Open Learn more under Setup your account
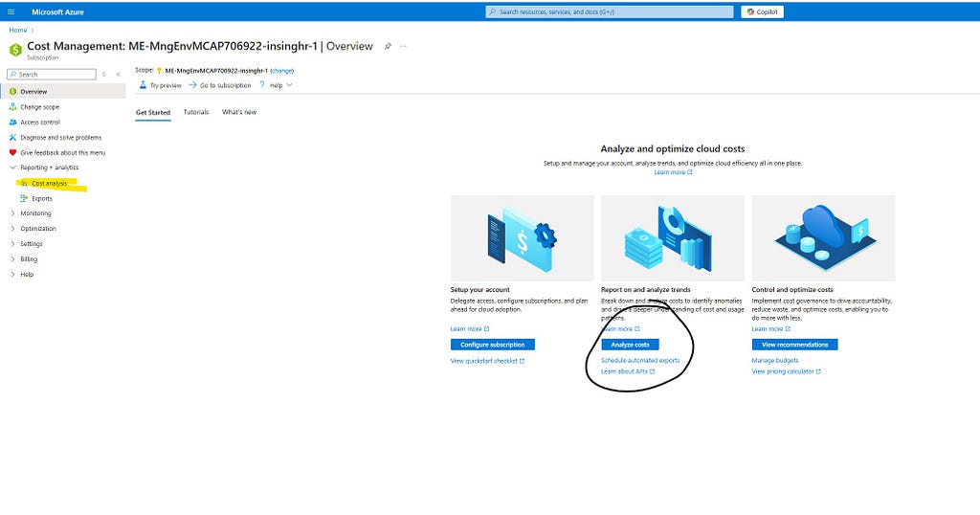The height and width of the screenshot is (515, 980). [x=469, y=328]
